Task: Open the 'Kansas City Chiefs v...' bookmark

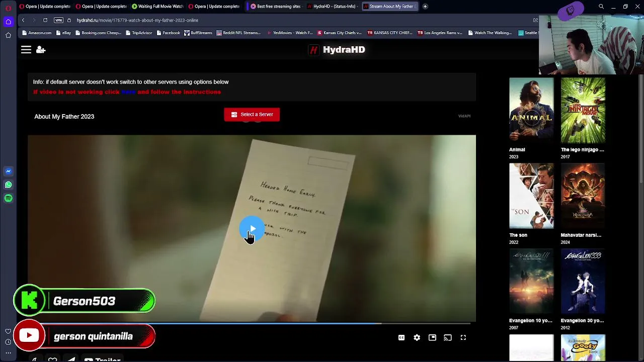Action: tap(340, 33)
